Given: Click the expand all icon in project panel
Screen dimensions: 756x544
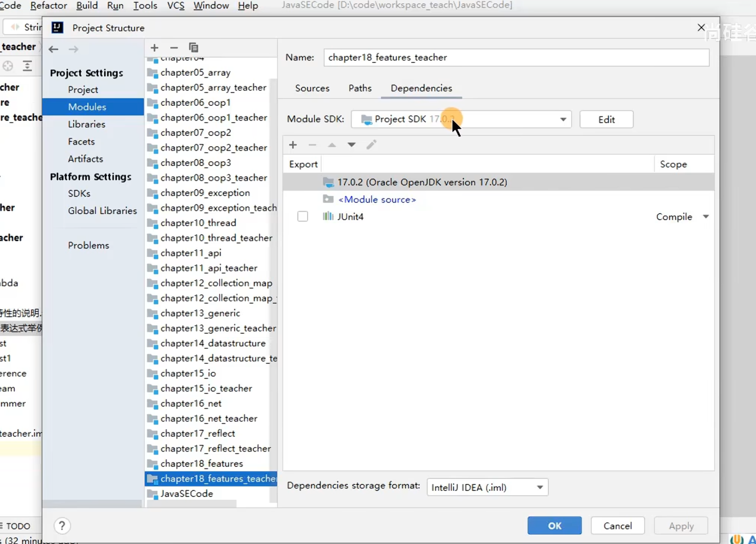Looking at the screenshot, I should pyautogui.click(x=27, y=66).
